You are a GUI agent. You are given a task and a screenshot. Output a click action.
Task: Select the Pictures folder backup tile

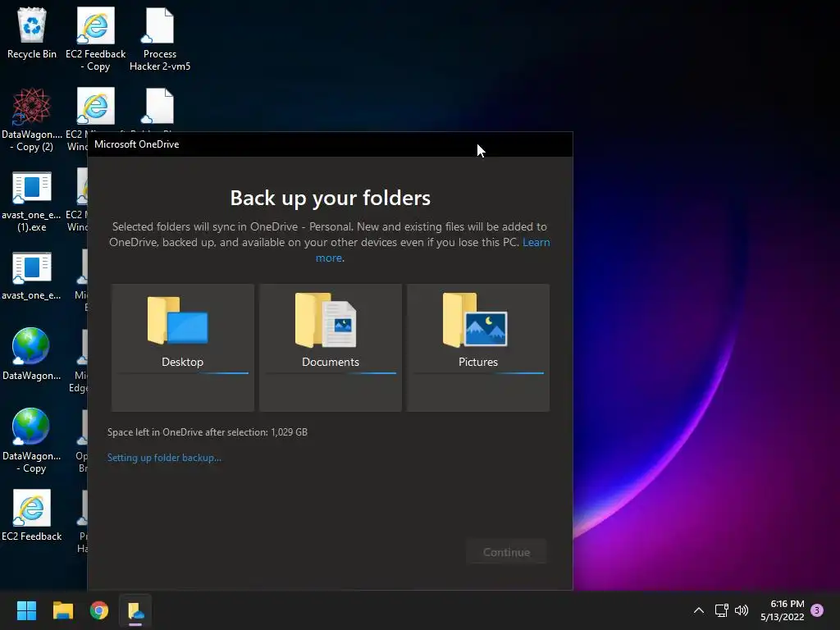[478, 348]
